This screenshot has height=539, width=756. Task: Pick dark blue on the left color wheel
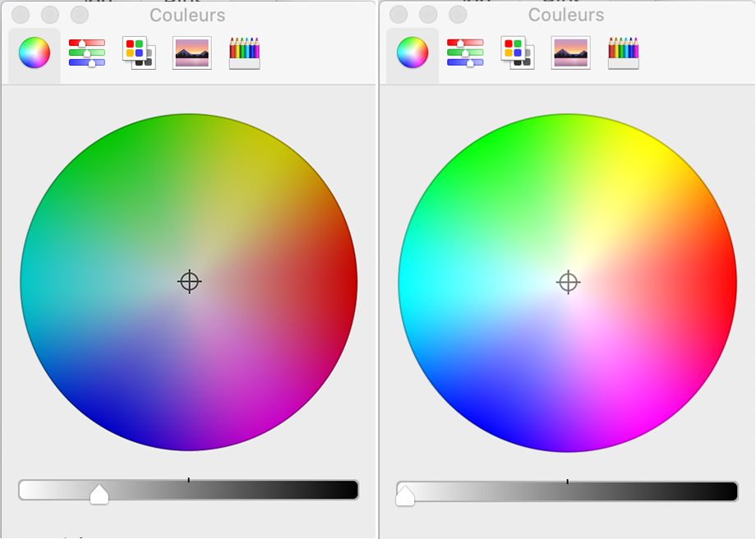pyautogui.click(x=110, y=419)
